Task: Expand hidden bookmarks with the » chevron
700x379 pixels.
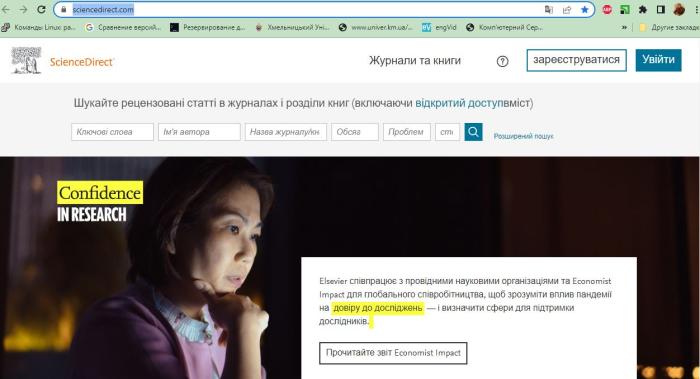Action: (x=624, y=27)
